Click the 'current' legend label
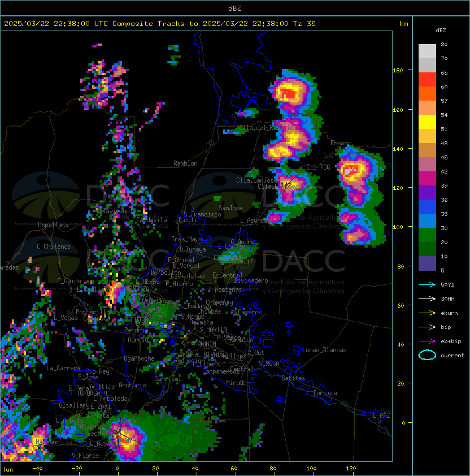470x476 pixels. [x=452, y=356]
